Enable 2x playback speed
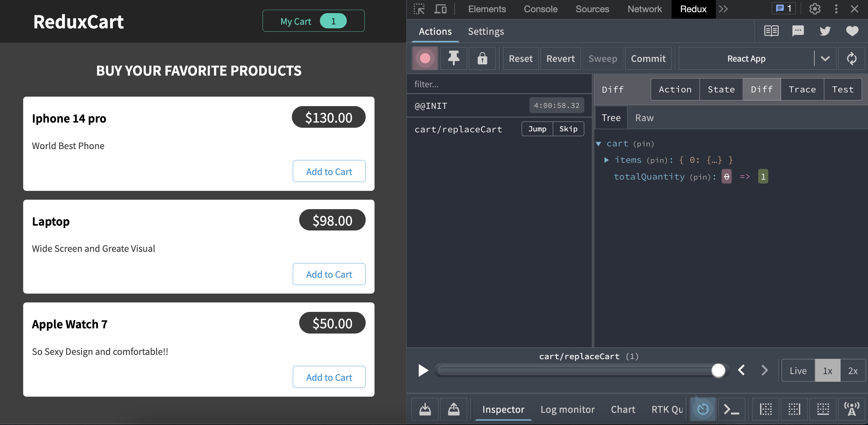This screenshot has height=425, width=868. tap(853, 370)
